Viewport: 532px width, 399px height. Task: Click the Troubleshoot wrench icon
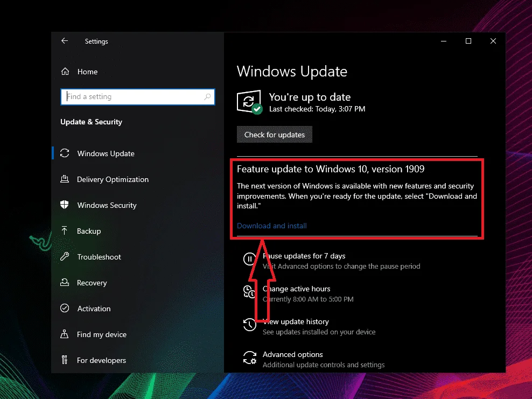[65, 256]
